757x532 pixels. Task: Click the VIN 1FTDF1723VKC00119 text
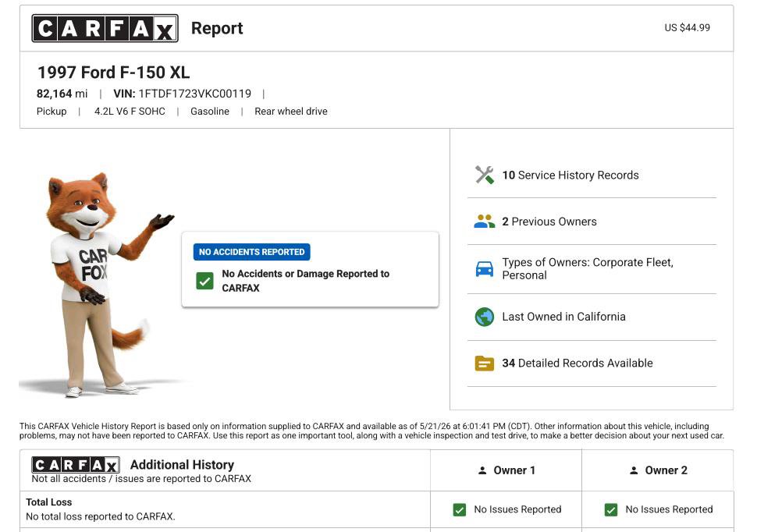tap(182, 94)
